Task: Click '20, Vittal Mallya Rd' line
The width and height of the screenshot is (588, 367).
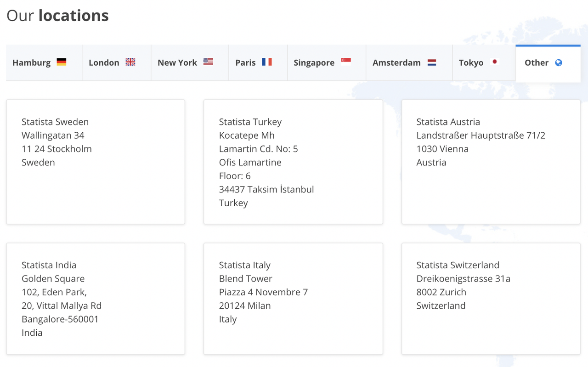Action: coord(62,305)
